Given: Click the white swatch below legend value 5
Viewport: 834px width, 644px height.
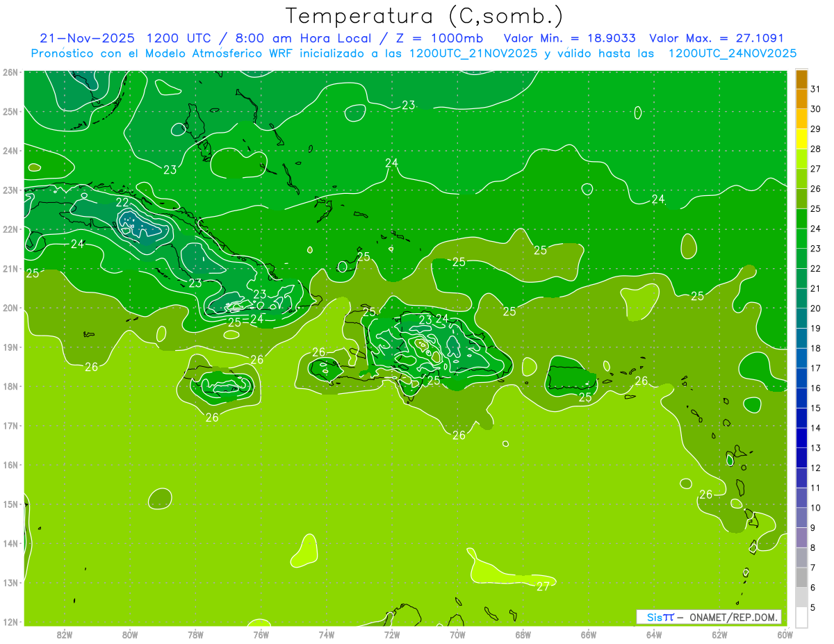Looking at the screenshot, I should click(801, 617).
